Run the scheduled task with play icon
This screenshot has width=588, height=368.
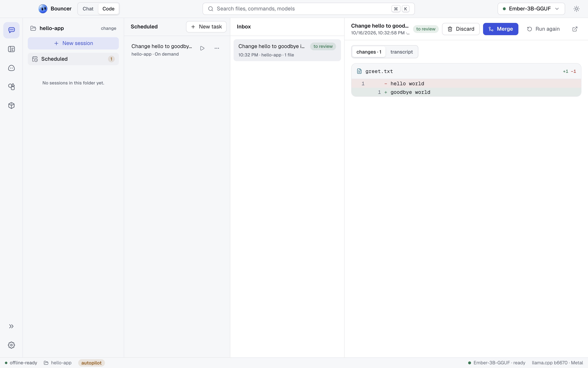[x=202, y=48]
